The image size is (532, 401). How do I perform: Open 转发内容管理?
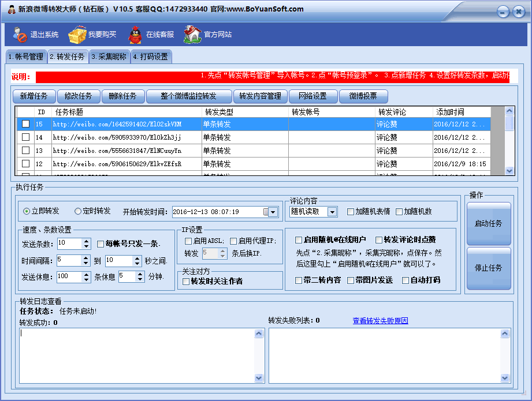click(x=261, y=96)
